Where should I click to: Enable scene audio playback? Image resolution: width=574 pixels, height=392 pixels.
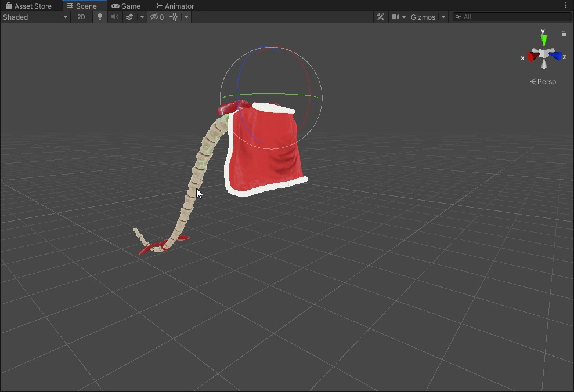point(114,17)
